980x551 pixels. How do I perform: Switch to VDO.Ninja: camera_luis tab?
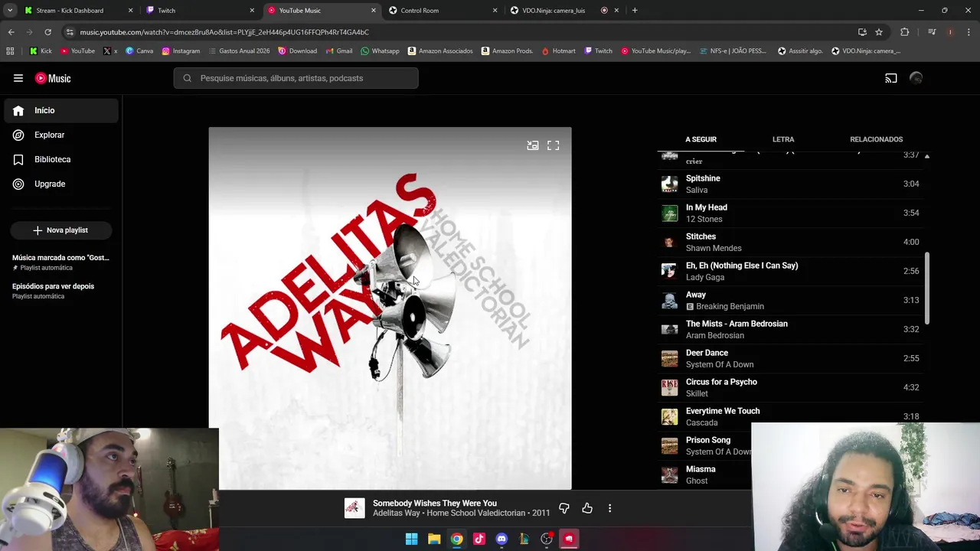click(564, 11)
